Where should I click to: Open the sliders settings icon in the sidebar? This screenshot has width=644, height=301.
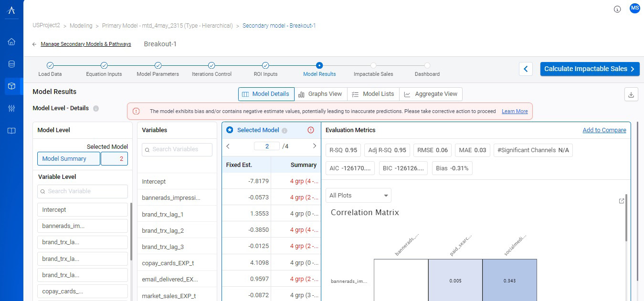click(11, 108)
